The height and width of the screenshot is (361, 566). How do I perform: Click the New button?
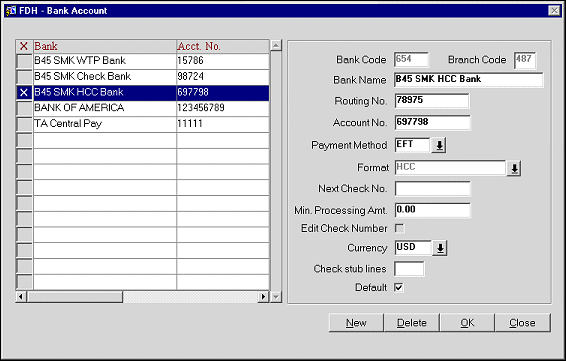356,322
